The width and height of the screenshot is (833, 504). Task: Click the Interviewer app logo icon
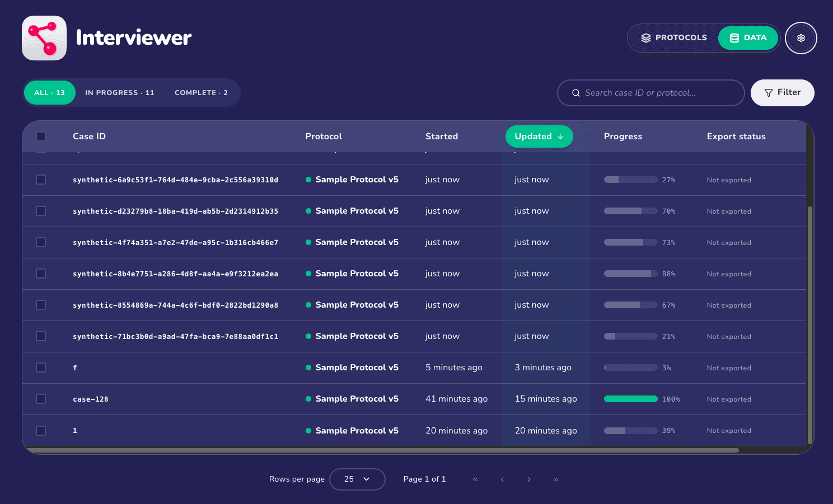click(44, 38)
